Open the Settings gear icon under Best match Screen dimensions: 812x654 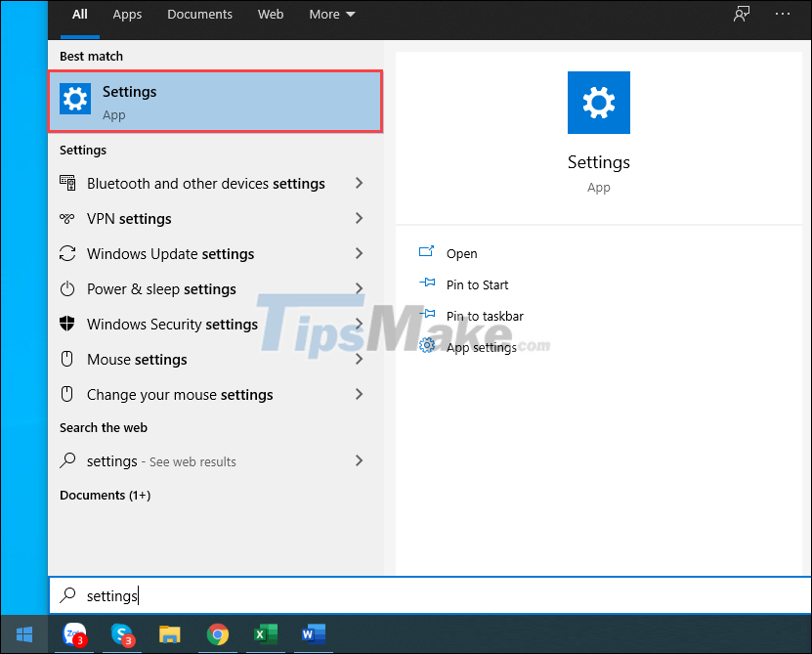tap(75, 99)
